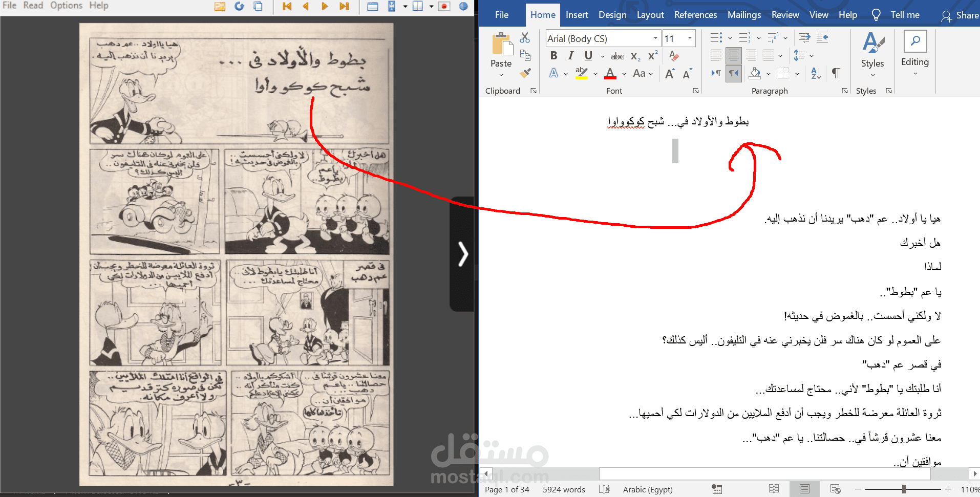Click the Multilevel List icon
This screenshot has width=980, height=497.
tap(773, 37)
